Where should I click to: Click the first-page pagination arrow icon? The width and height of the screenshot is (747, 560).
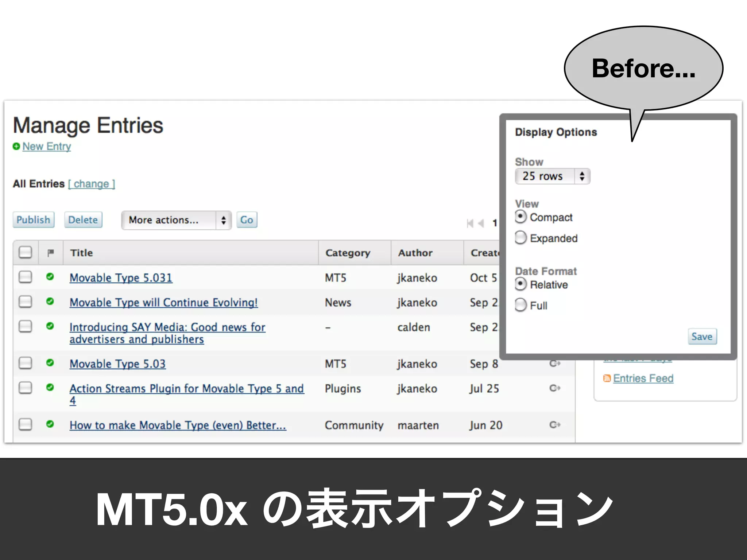(470, 223)
